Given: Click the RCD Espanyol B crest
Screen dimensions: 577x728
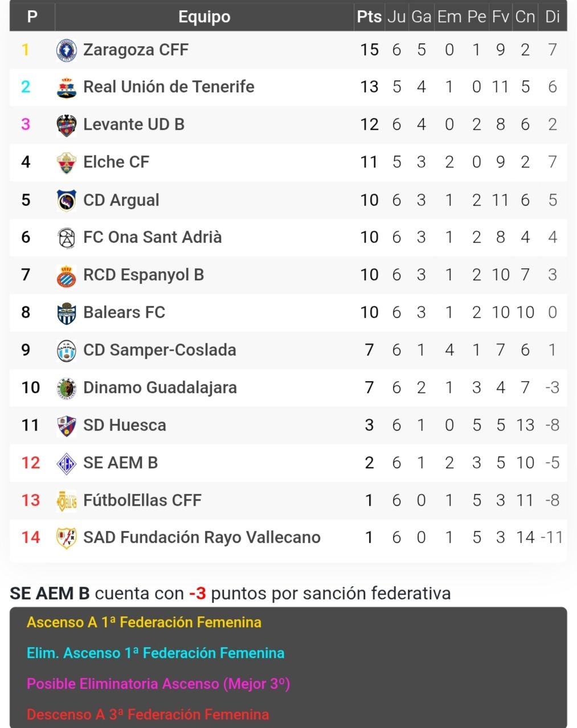Looking at the screenshot, I should pos(67,275).
